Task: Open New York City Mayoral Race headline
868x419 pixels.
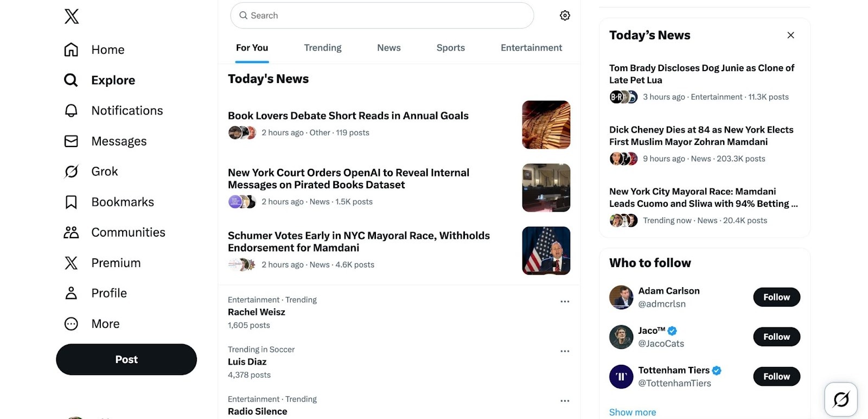Action: point(703,198)
